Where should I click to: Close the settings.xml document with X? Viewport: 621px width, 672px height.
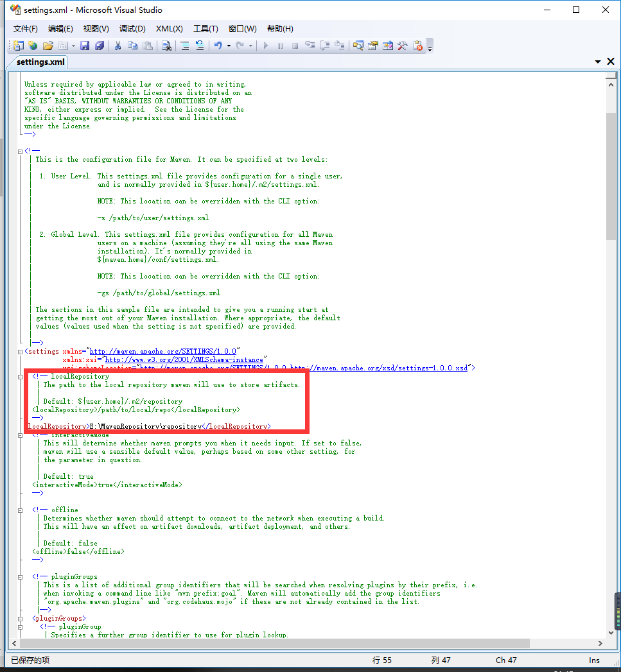[x=611, y=62]
